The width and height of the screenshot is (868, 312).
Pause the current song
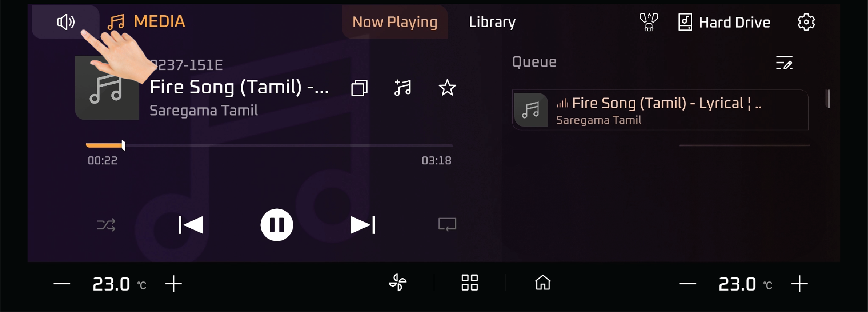(276, 225)
